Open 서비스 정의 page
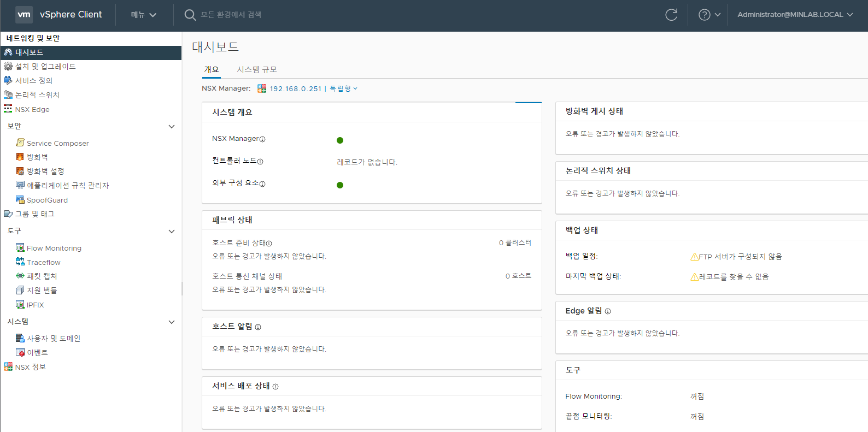 pos(34,80)
